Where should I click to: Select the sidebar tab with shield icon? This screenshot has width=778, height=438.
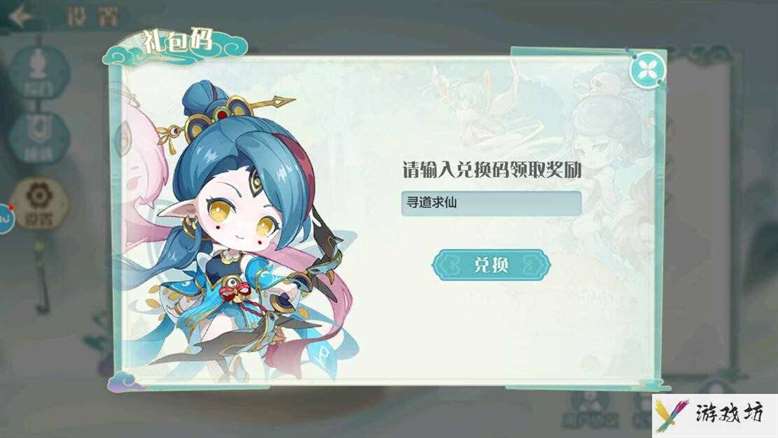click(x=39, y=137)
